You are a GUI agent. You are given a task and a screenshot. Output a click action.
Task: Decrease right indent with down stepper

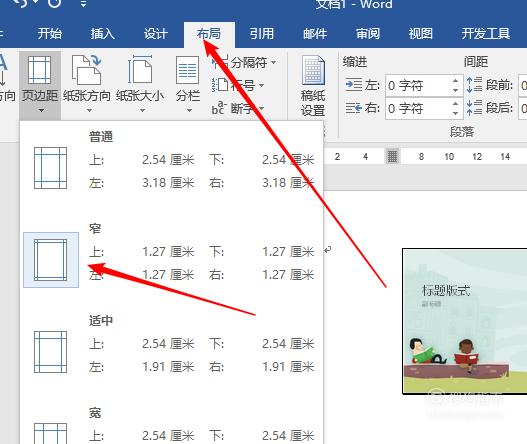coord(455,113)
